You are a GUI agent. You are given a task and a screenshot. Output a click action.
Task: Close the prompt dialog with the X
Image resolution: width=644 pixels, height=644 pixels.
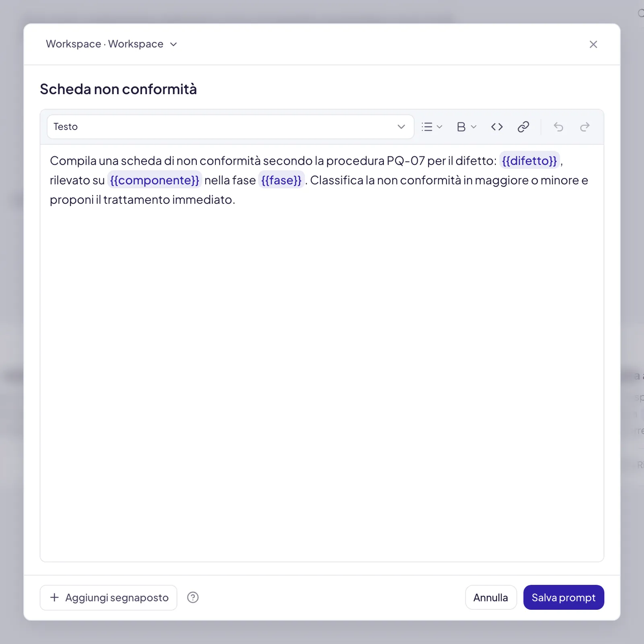pyautogui.click(x=593, y=44)
